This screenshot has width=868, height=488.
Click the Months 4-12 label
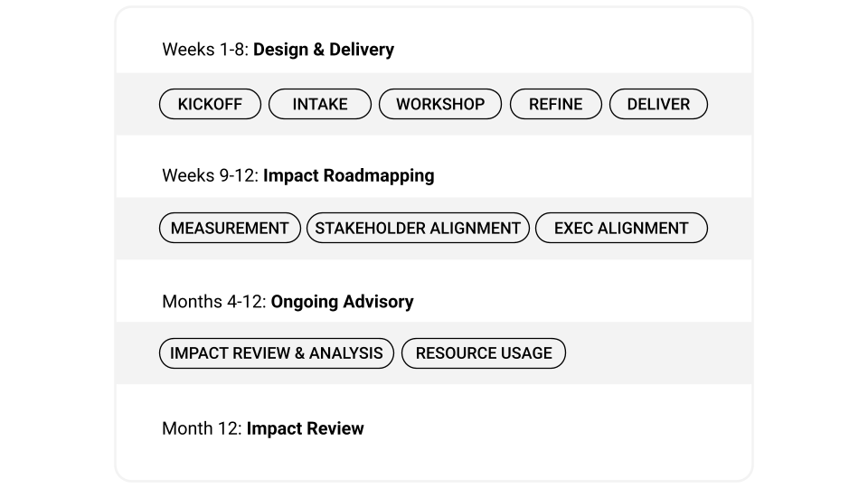pos(213,302)
